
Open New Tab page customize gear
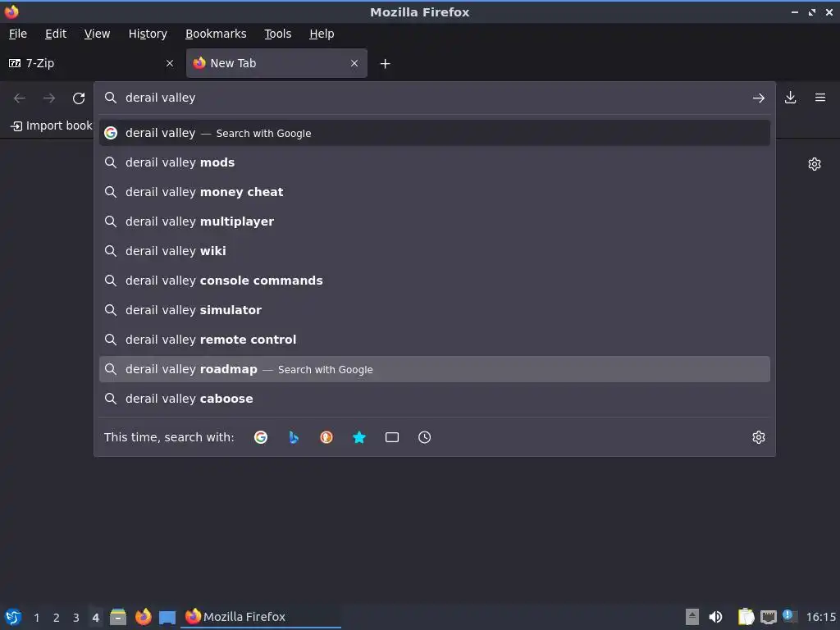[x=815, y=164]
